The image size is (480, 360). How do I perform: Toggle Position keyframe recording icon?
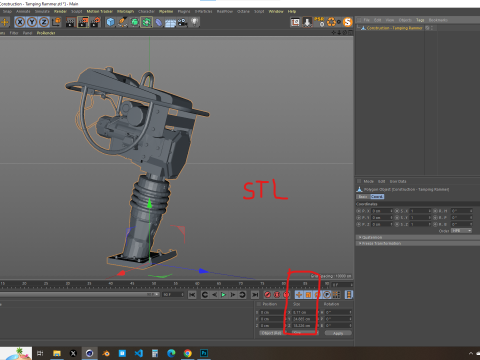pyautogui.click(x=299, y=295)
